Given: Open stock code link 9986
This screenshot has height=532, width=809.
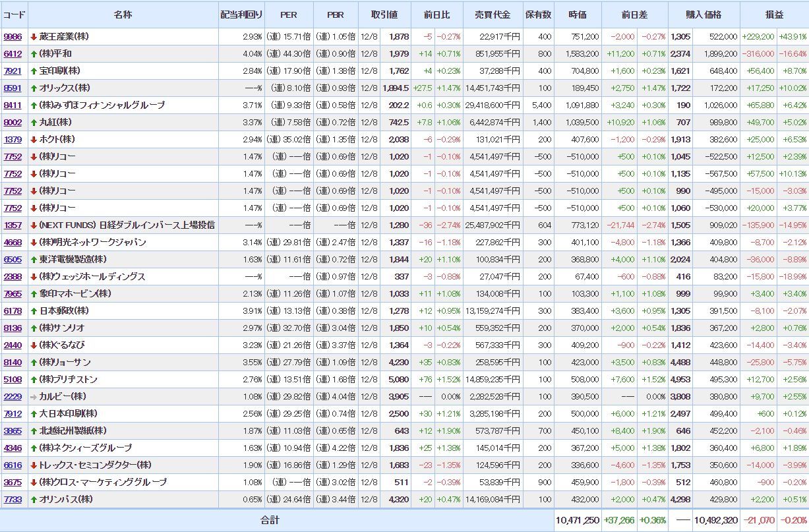Looking at the screenshot, I should pyautogui.click(x=13, y=37).
